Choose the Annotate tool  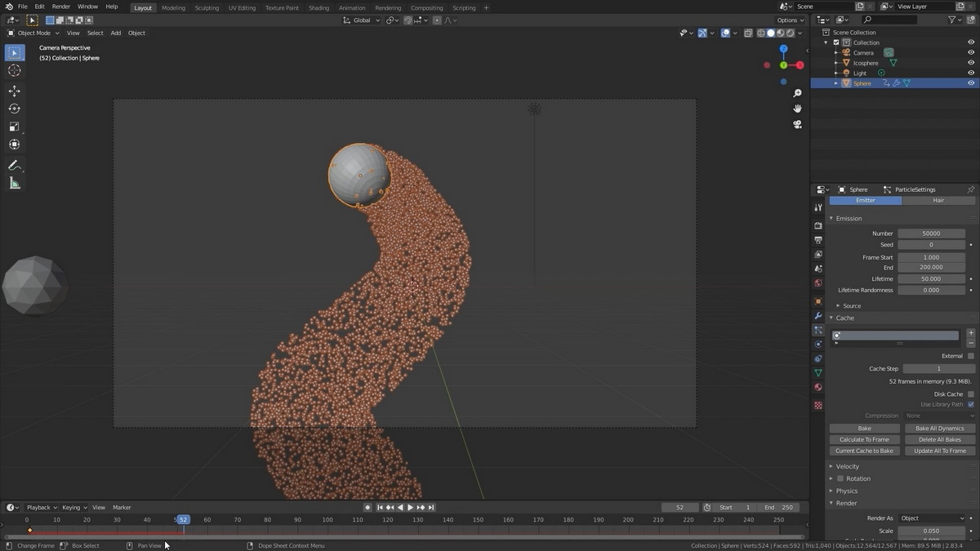[x=14, y=165]
